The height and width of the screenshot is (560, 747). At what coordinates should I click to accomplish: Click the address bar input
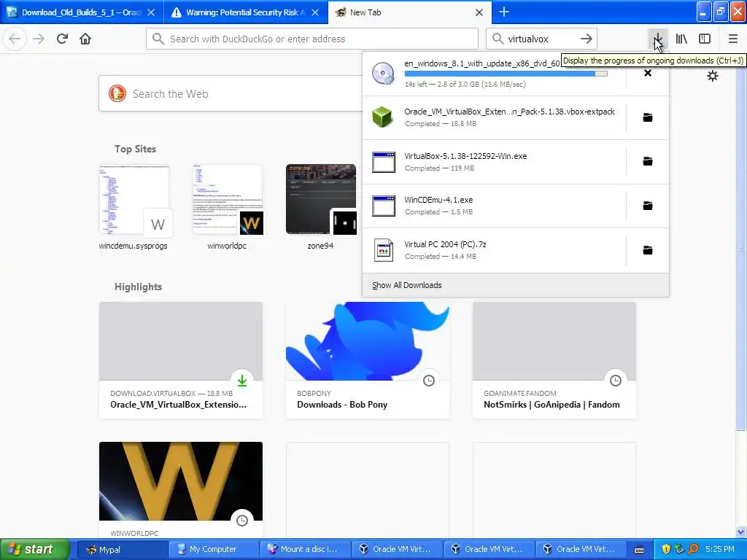(x=312, y=39)
